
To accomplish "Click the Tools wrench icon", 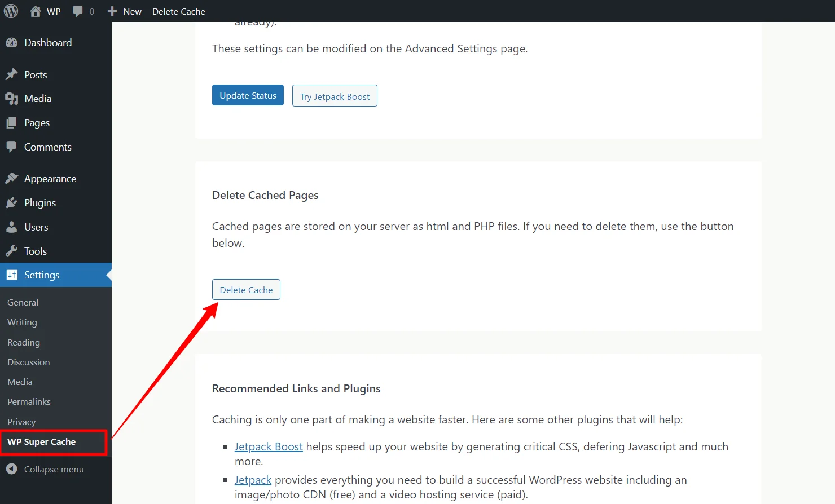I will [11, 251].
